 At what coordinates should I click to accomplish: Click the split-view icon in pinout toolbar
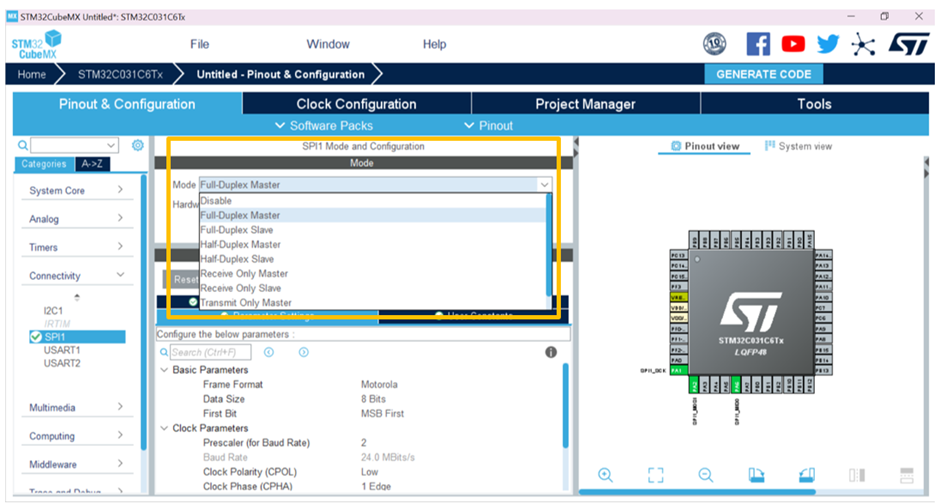[x=857, y=475]
